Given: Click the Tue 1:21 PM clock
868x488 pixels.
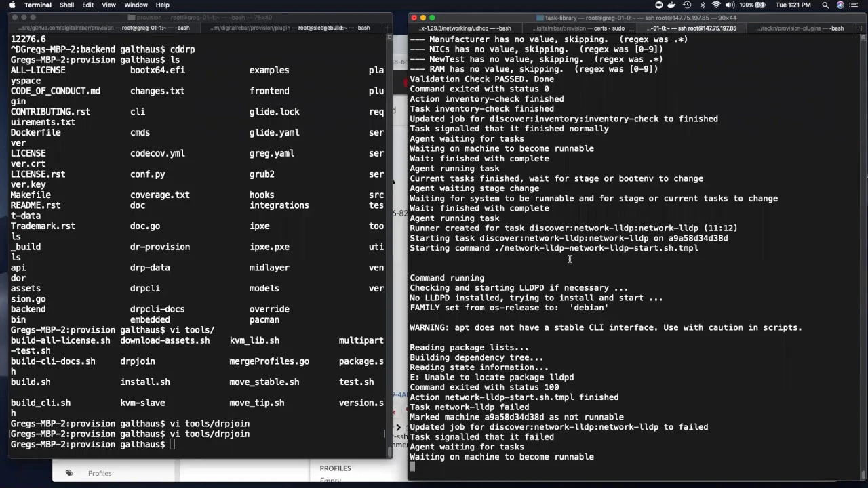Looking at the screenshot, I should [x=794, y=5].
